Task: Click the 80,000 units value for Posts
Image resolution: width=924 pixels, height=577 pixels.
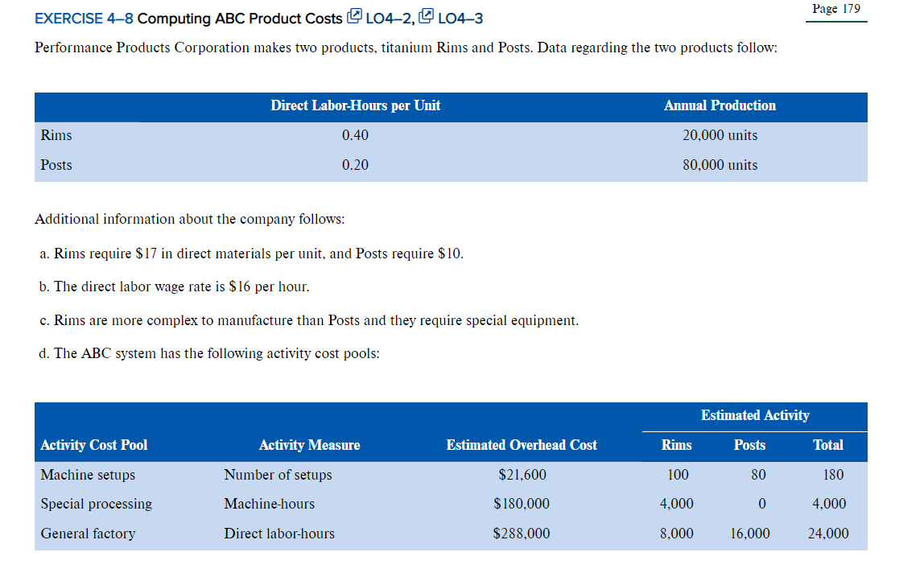Action: pyautogui.click(x=720, y=165)
